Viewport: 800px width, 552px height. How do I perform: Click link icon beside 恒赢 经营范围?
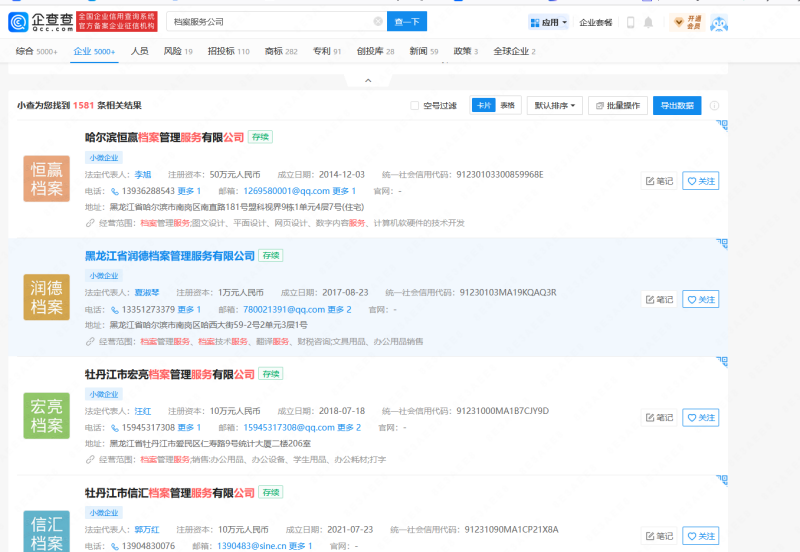pos(90,223)
